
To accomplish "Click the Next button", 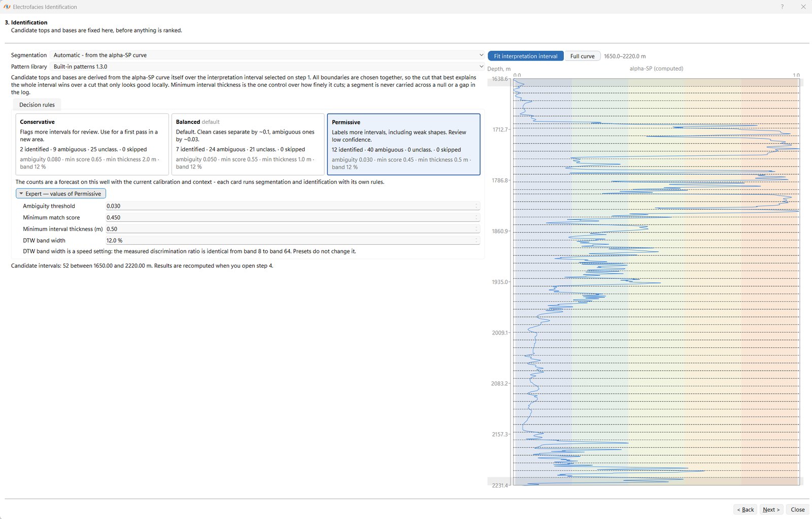I will click(771, 509).
